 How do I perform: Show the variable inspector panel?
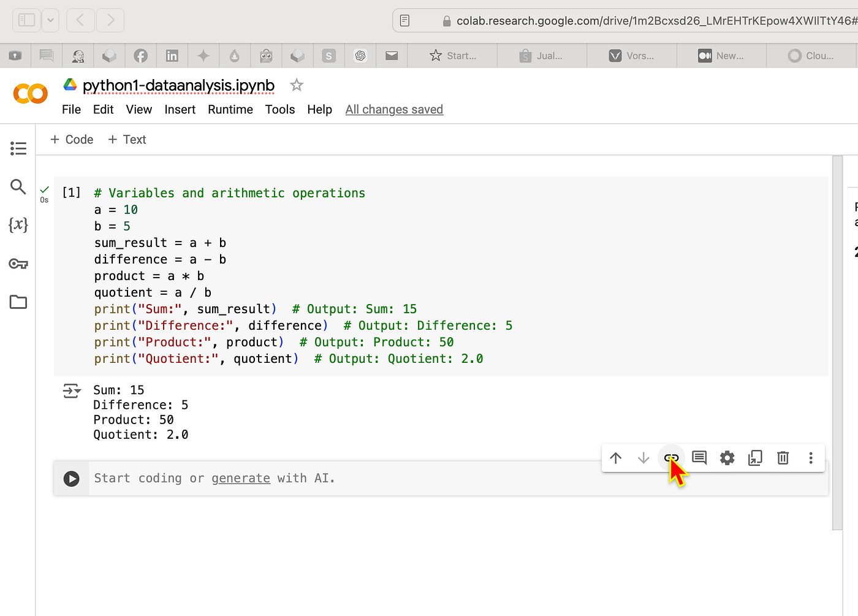point(18,225)
